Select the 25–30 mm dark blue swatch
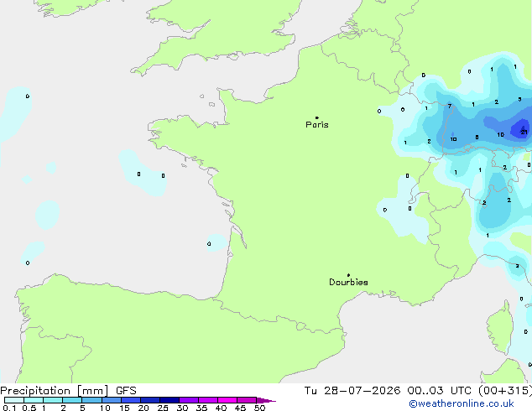532x411 pixels. pos(169,400)
